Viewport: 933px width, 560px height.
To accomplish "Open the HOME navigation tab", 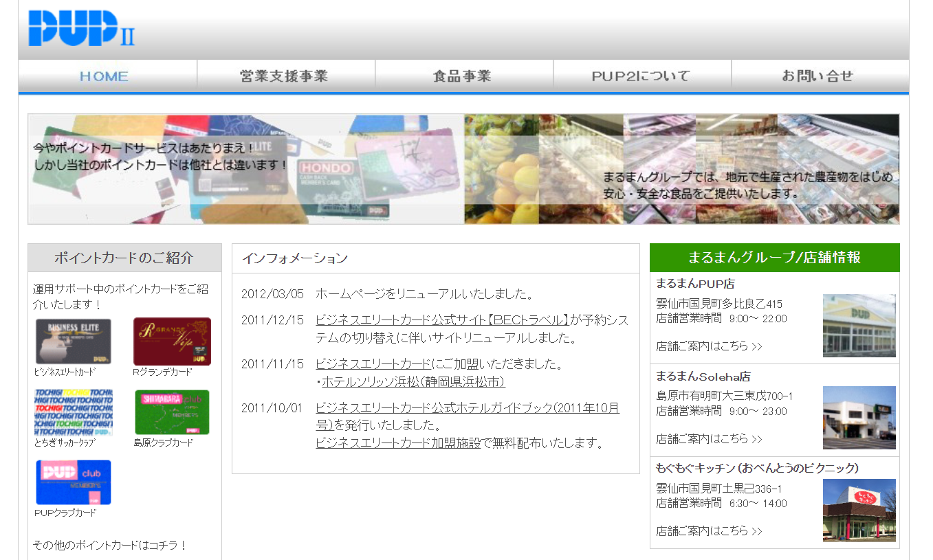I will (107, 76).
